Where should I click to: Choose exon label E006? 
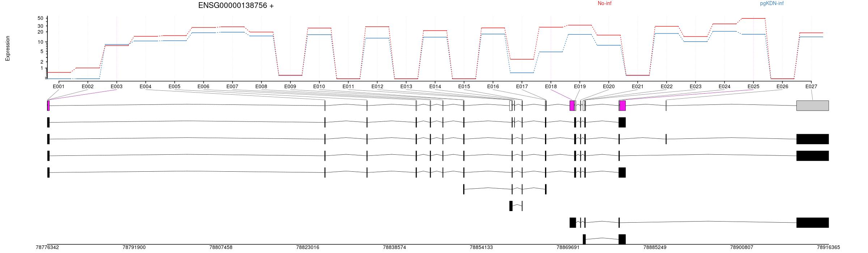(203, 86)
